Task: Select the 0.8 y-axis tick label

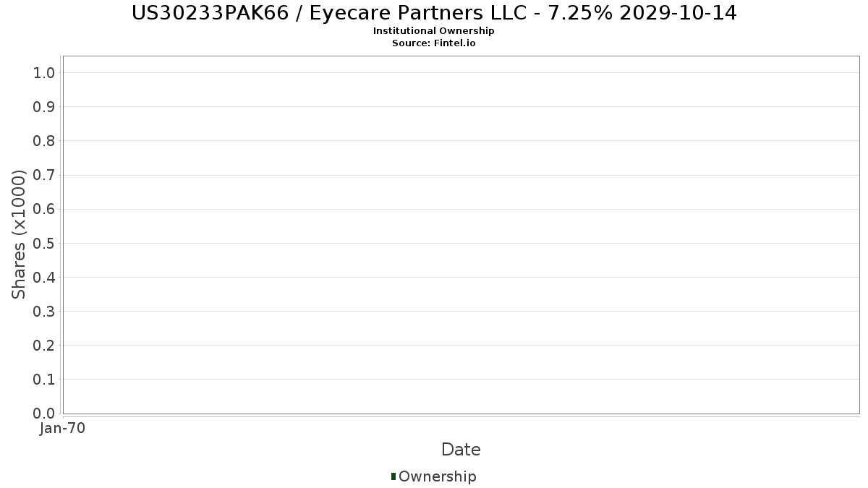Action: click(x=44, y=140)
